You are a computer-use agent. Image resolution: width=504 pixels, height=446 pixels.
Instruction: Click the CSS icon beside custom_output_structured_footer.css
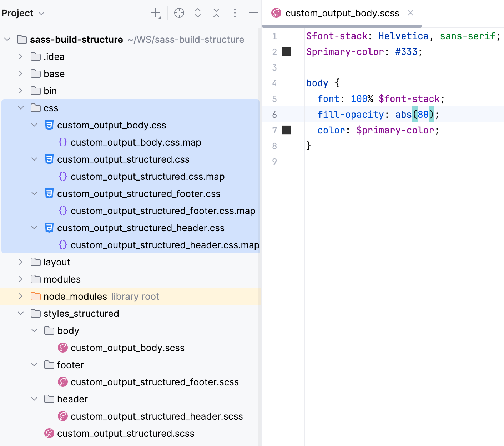49,193
